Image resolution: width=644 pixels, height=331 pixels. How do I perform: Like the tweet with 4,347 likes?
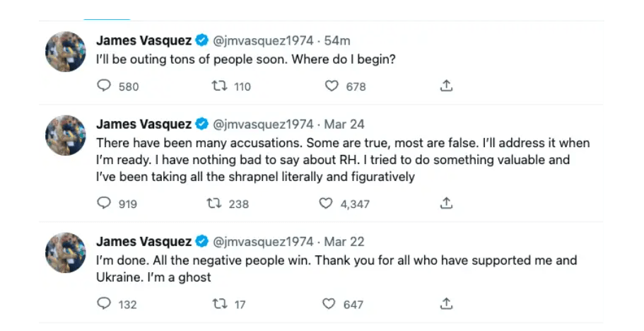325,204
